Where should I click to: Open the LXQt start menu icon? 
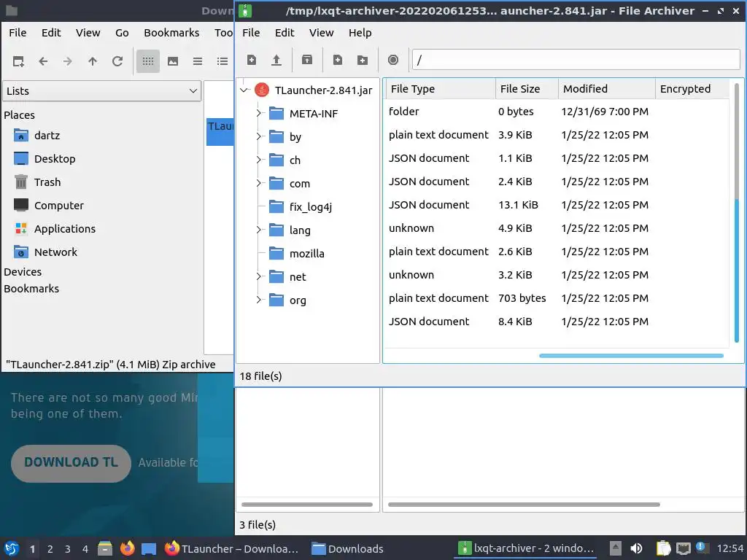pyautogui.click(x=12, y=548)
